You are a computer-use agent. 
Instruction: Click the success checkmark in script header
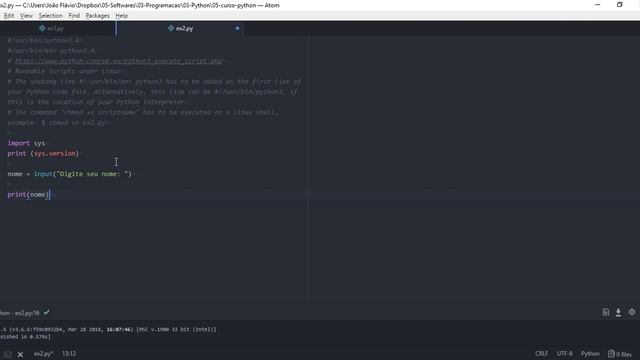point(47,312)
